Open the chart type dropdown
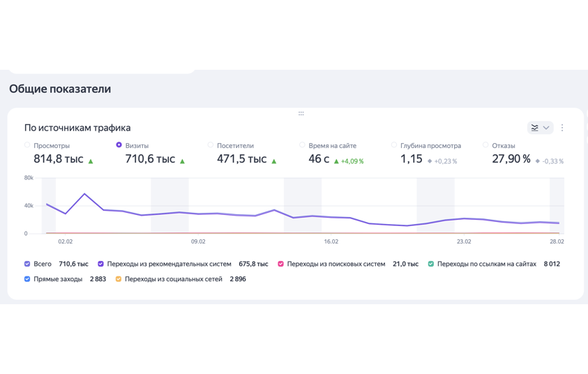 [x=540, y=128]
